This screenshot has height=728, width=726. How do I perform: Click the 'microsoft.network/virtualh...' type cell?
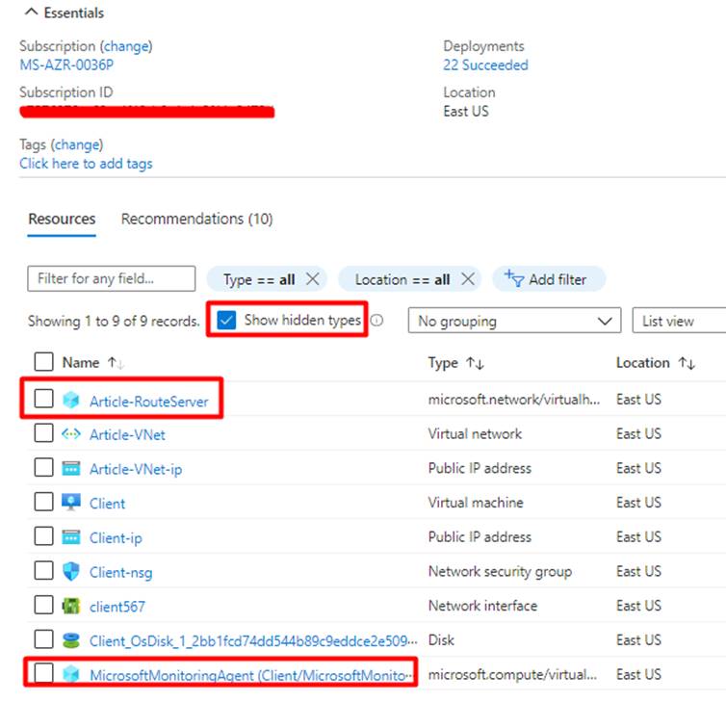(x=514, y=400)
